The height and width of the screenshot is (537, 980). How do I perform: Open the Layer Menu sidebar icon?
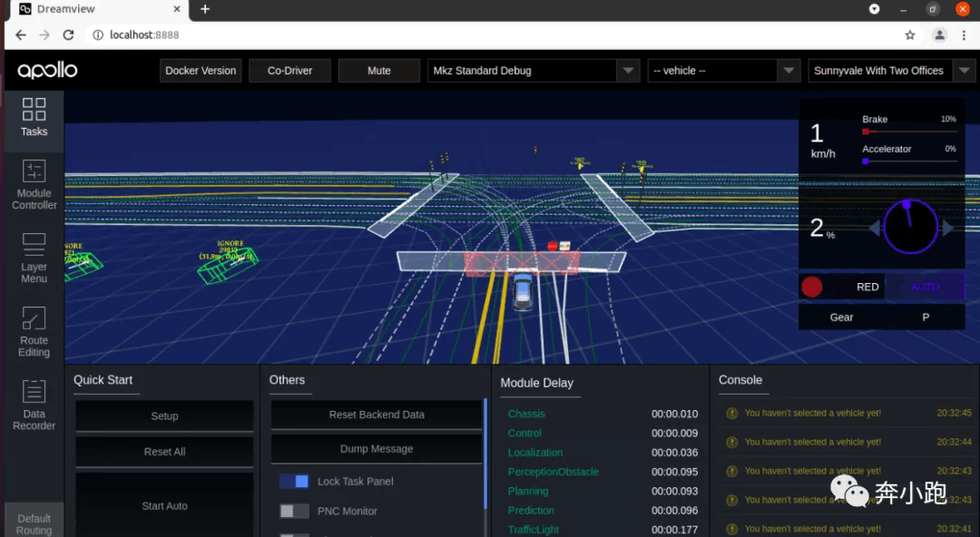pyautogui.click(x=34, y=259)
